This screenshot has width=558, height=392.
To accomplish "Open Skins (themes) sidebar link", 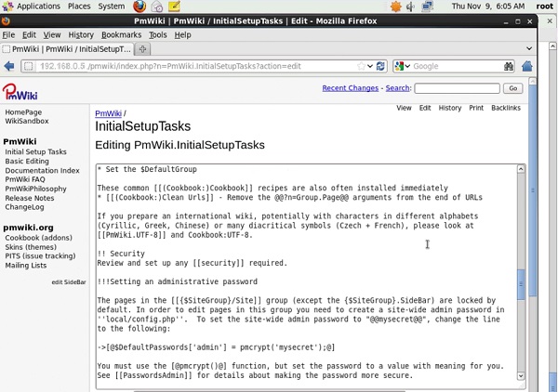I will point(31,247).
